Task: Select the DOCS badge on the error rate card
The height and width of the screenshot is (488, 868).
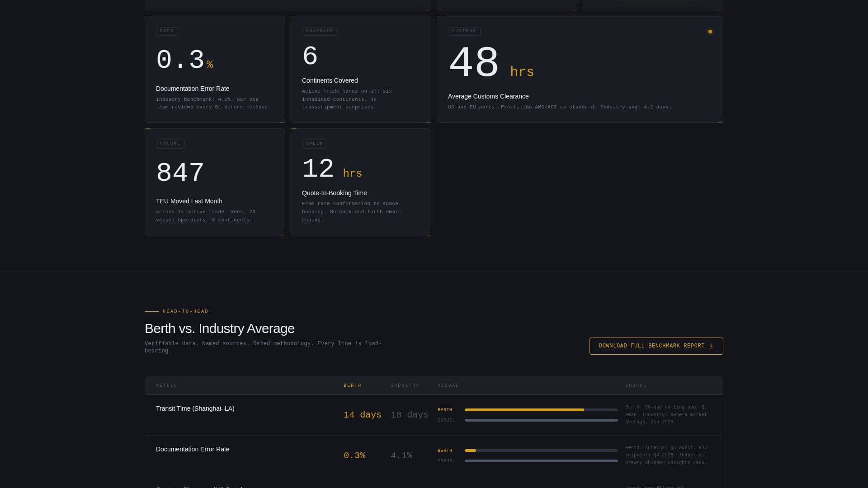Action: (167, 31)
